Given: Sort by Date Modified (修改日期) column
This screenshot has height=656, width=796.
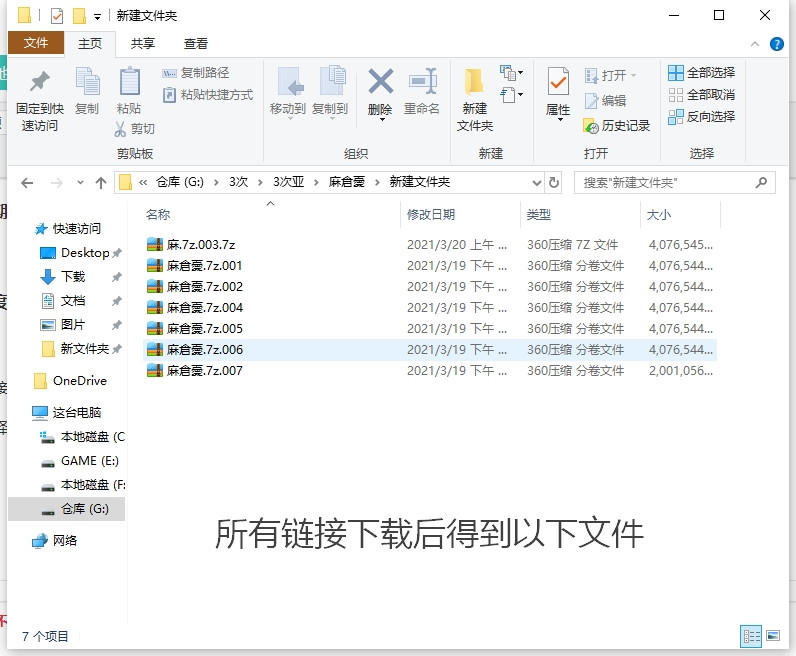Looking at the screenshot, I should tap(430, 215).
